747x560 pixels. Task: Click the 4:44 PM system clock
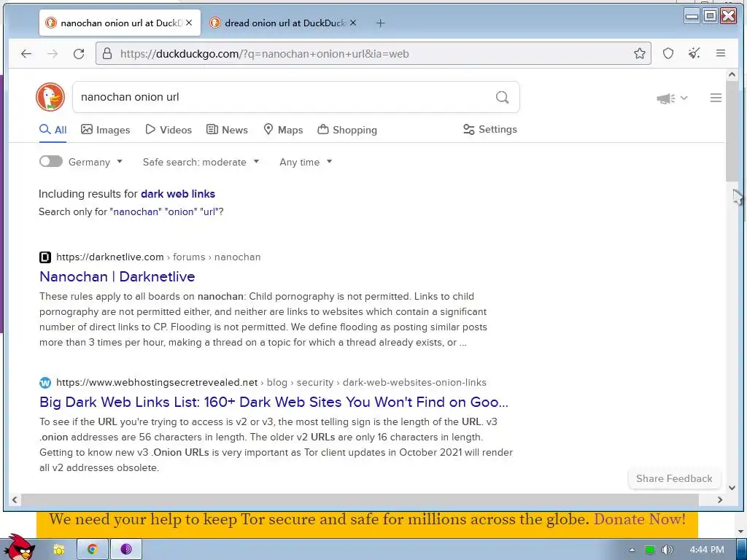coord(706,550)
